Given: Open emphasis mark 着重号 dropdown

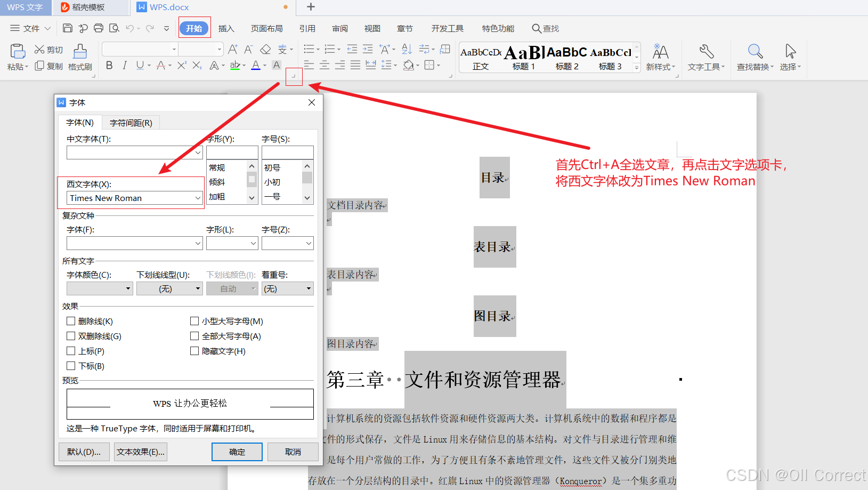Looking at the screenshot, I should point(288,288).
